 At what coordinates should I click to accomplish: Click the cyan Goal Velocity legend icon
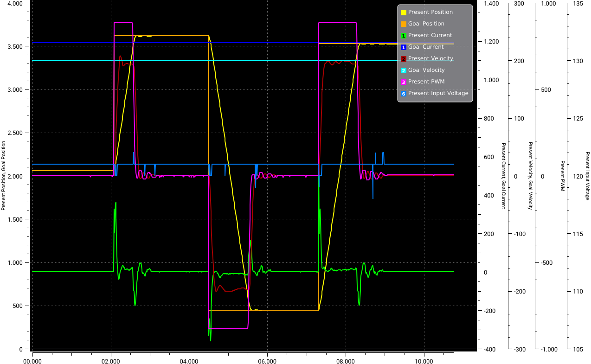pos(404,70)
